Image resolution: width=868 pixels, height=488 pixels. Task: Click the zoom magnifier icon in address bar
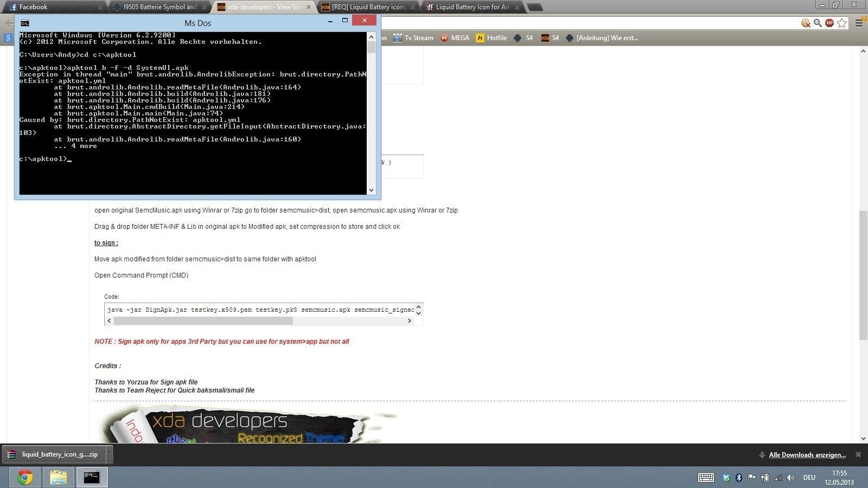(x=818, y=23)
